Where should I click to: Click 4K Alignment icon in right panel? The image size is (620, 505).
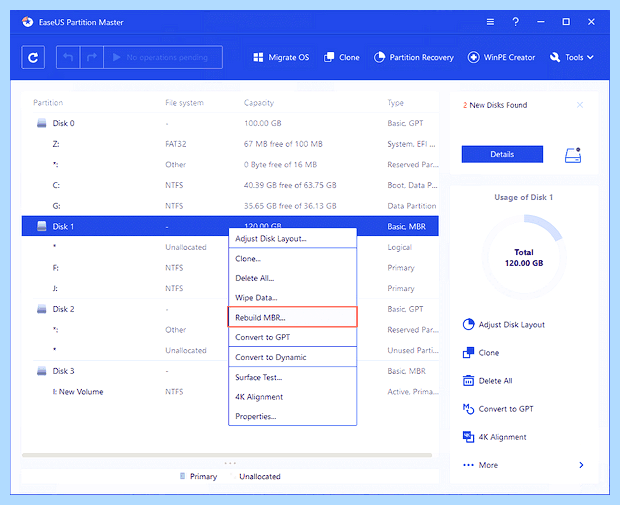(x=468, y=437)
